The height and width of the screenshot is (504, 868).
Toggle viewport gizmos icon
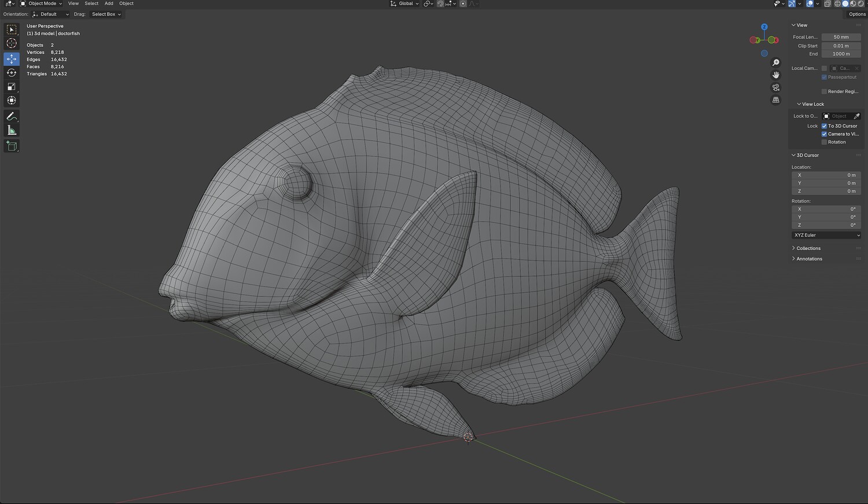click(x=792, y=3)
